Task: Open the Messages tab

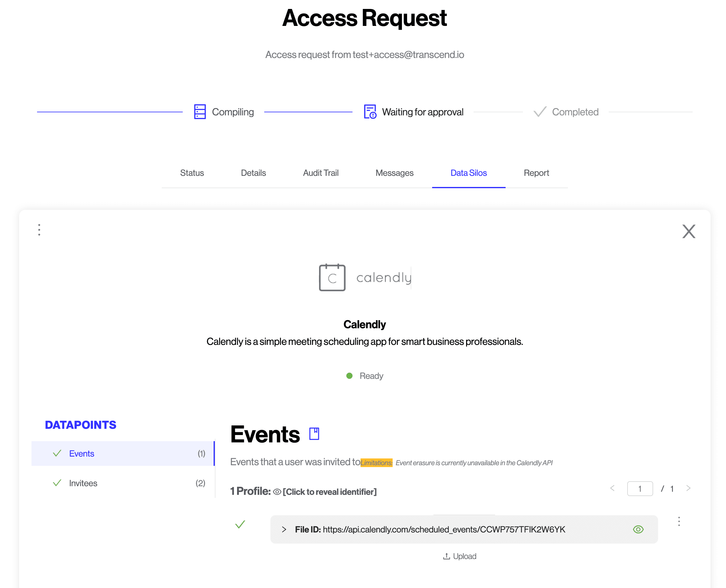Action: [x=394, y=173]
